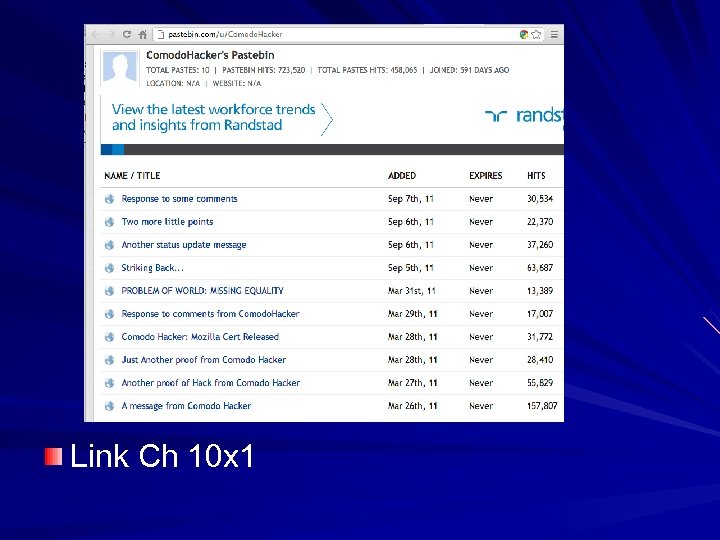Click the Sep 5th, 11 date cell

pos(411,268)
